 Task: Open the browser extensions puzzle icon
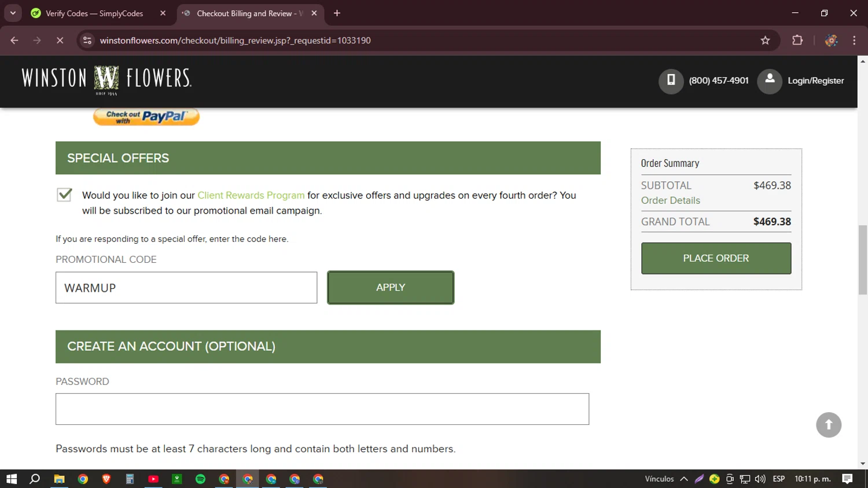[797, 41]
